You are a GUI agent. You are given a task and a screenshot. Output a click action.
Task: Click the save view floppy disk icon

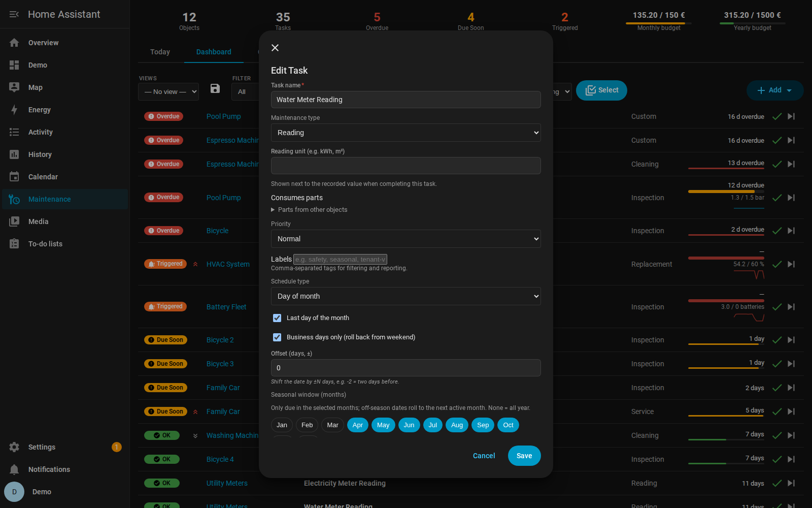pos(215,89)
